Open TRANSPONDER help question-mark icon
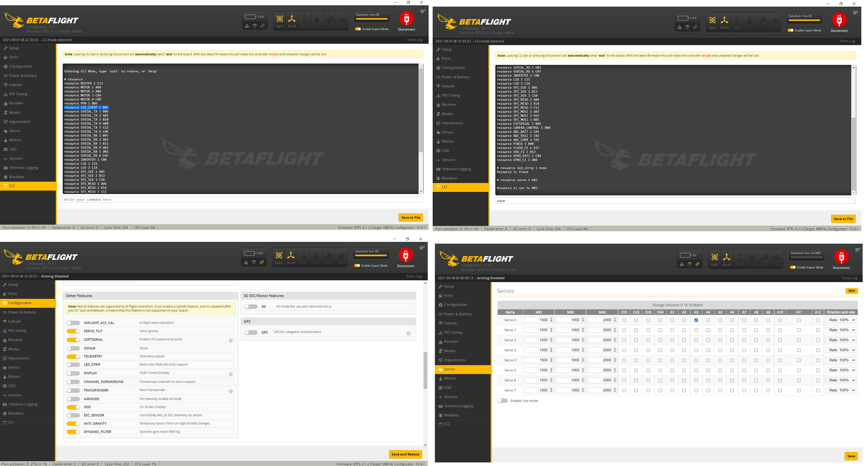 click(x=231, y=391)
